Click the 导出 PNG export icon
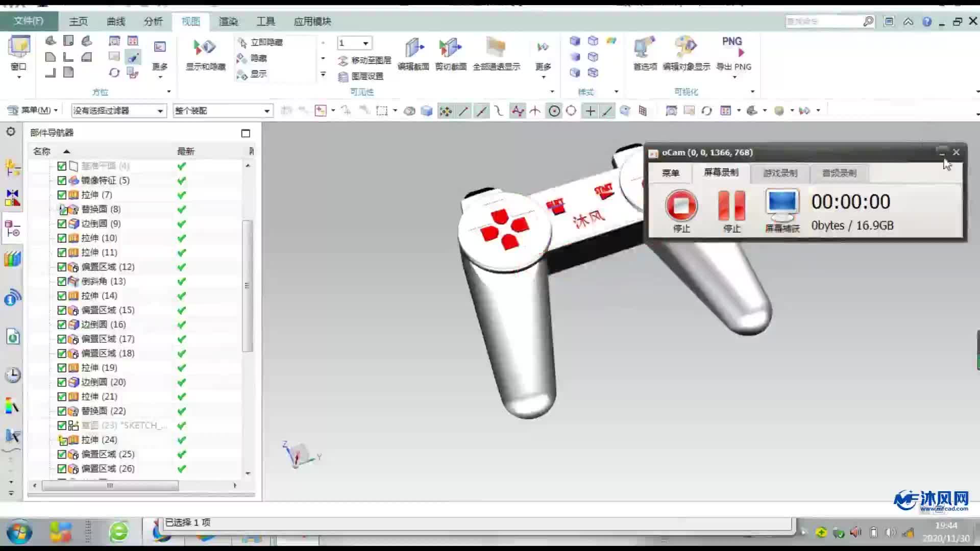980x551 pixels. pos(733,47)
